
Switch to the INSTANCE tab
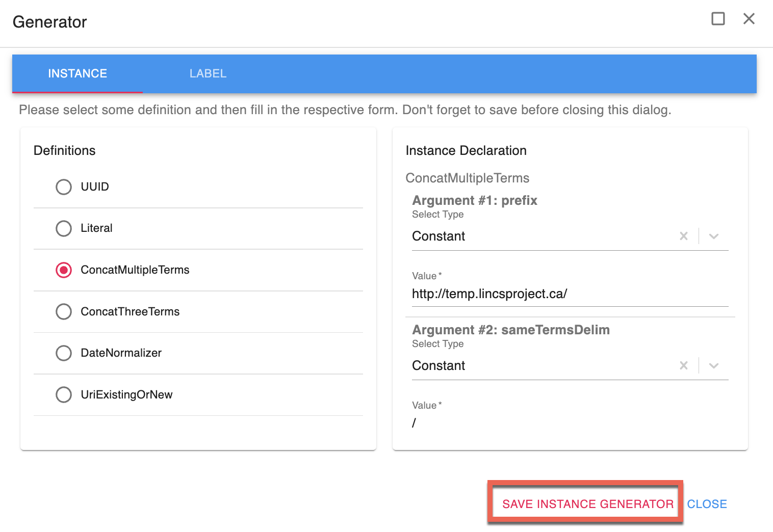(x=78, y=74)
